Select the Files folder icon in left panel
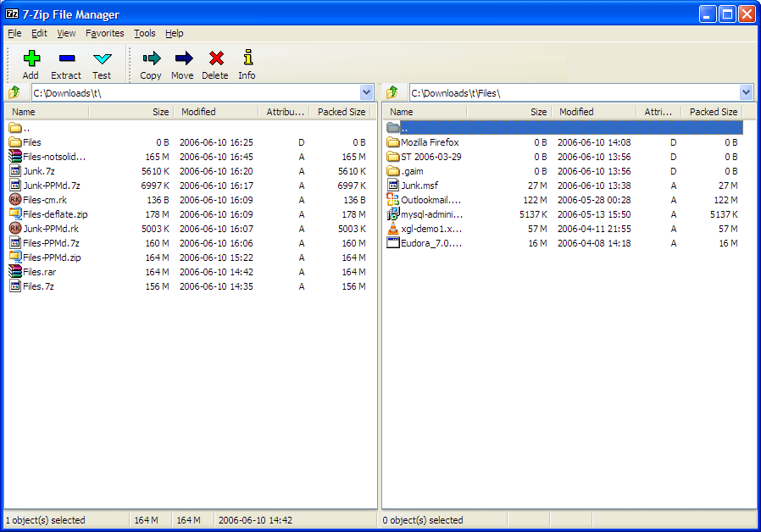The width and height of the screenshot is (761, 532). (x=15, y=142)
